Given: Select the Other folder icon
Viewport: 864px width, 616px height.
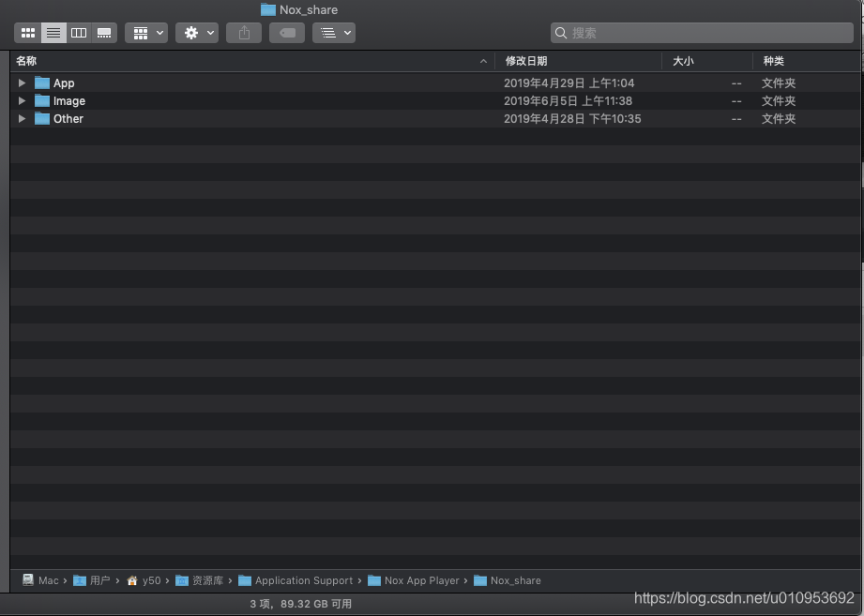Looking at the screenshot, I should click(x=42, y=118).
